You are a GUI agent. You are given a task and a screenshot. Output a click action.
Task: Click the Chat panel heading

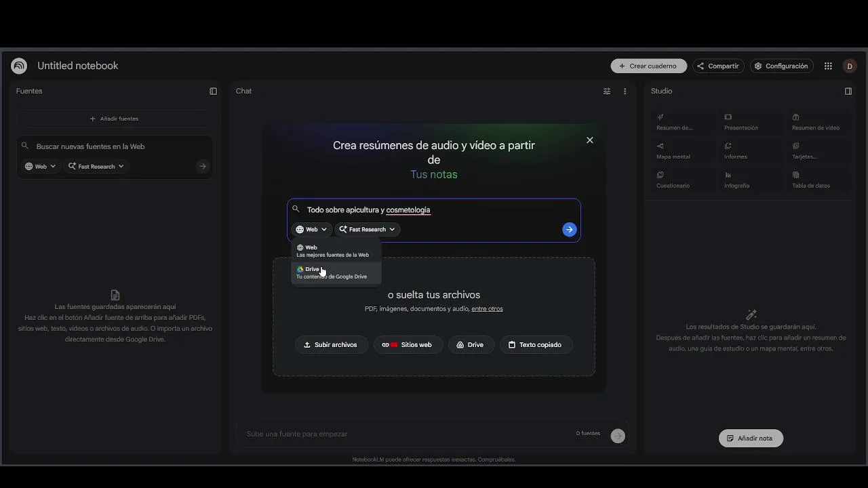[x=243, y=91]
